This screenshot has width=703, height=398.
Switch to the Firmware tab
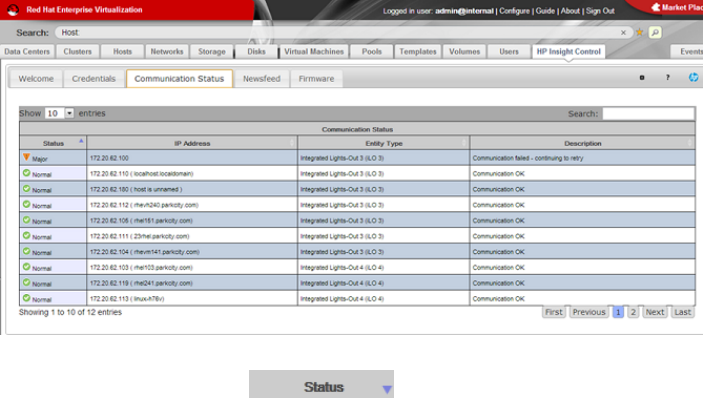(x=317, y=78)
